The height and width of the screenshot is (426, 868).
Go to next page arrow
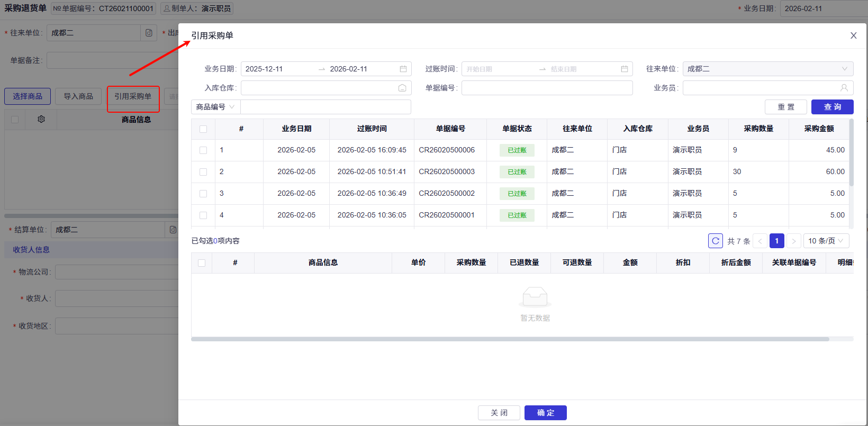794,241
